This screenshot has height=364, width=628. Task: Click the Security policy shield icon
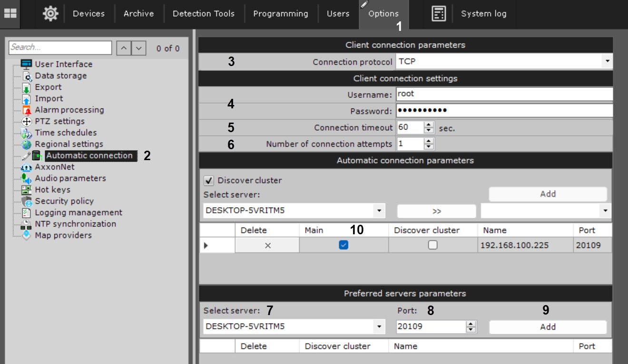[27, 201]
